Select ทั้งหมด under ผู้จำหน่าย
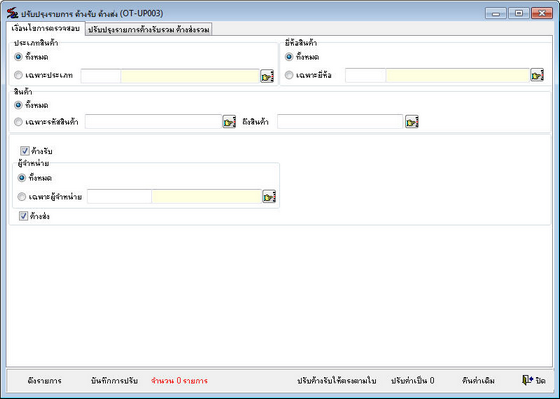Screen dimensions: 560x399 pyautogui.click(x=22, y=178)
